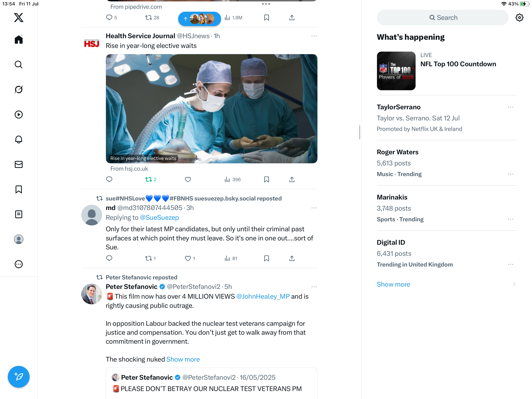Viewport: 532px width, 399px height.
Task: Open Messages envelope icon
Action: click(18, 164)
